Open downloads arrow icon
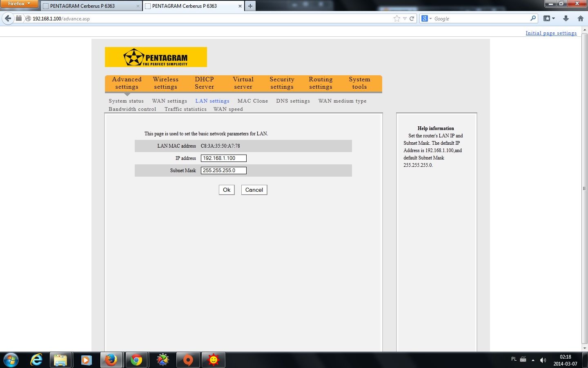Screen dimensions: 588x368 coord(566,18)
